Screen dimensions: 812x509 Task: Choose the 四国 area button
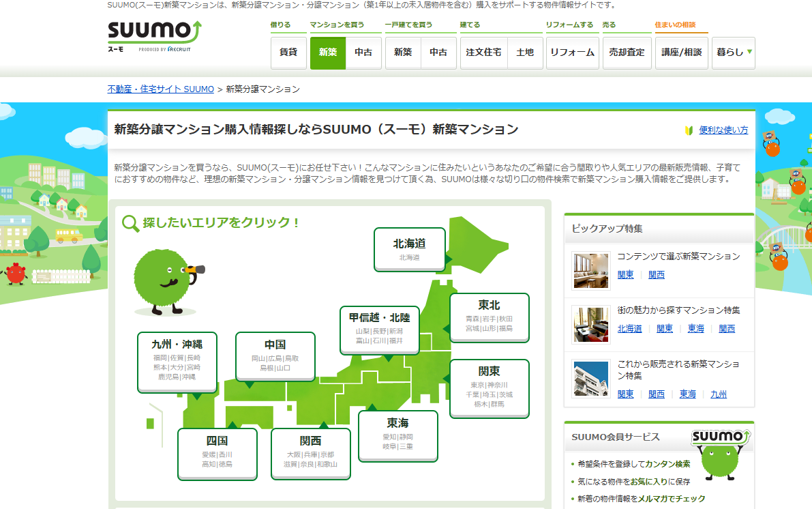(217, 454)
